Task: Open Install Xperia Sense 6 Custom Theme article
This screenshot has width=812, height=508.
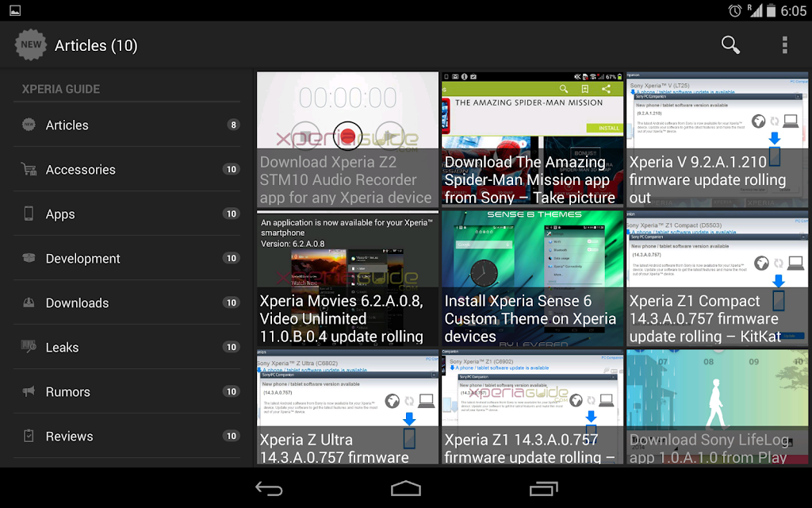Action: pos(532,279)
